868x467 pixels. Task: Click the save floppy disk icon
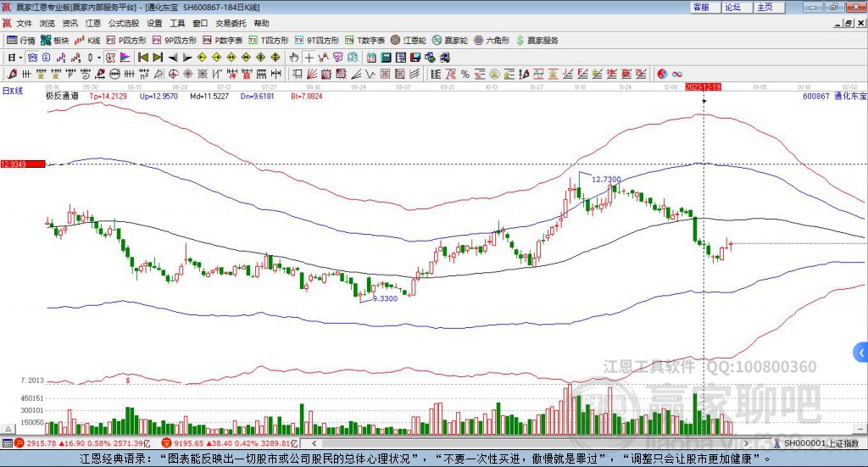415,58
